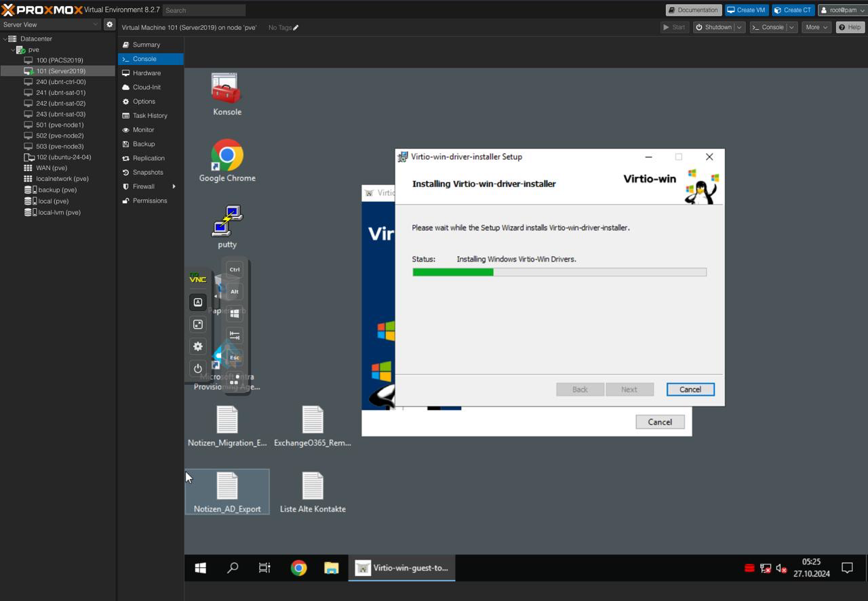Click the Server View gear icon
This screenshot has height=601, width=868.
(x=109, y=24)
